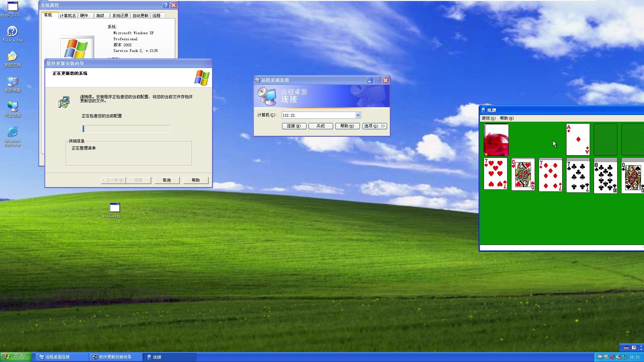Screen dimensions: 644x362
Task: Select the File a bug shortcut icon
Action: click(12, 34)
